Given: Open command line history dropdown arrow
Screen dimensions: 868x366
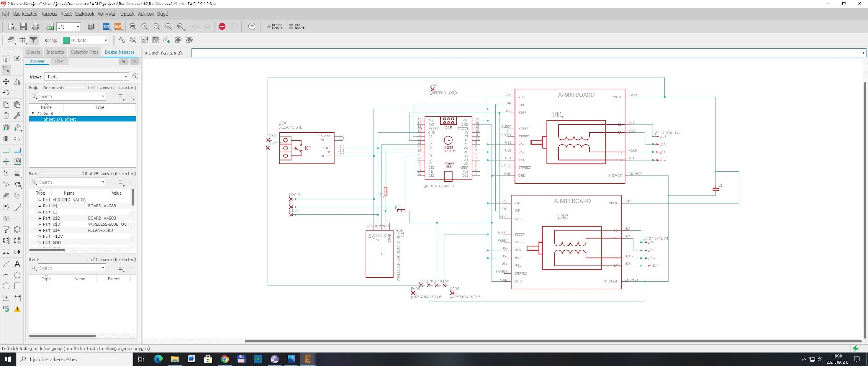Looking at the screenshot, I should point(863,53).
